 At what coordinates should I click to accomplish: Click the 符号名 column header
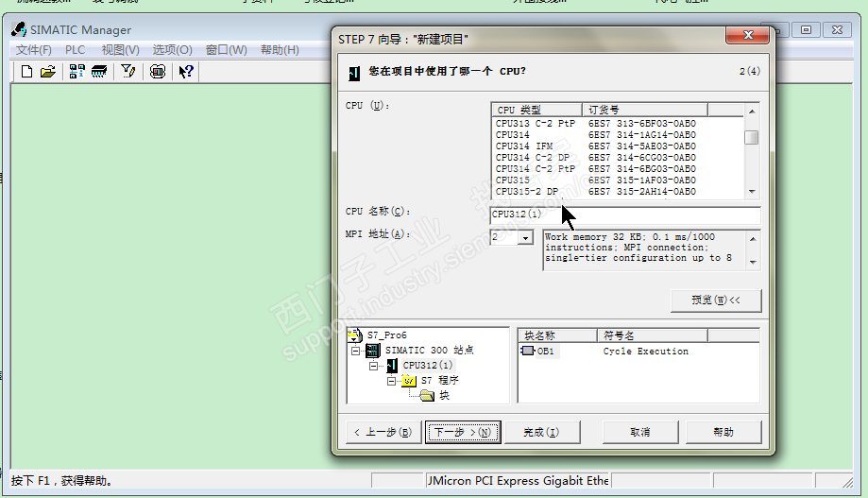[652, 335]
